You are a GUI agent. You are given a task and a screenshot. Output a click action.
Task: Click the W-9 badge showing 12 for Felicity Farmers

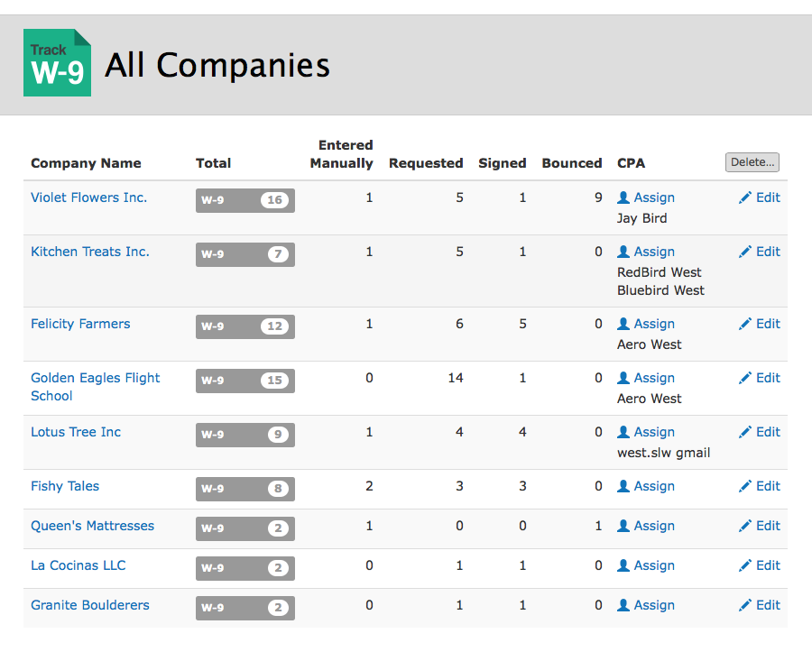coord(245,326)
